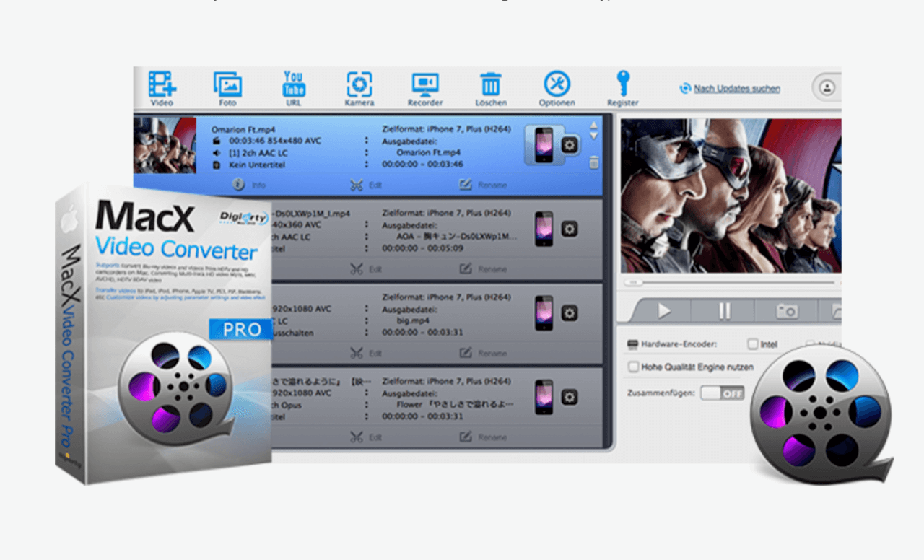Viewport: 924px width, 560px height.
Task: Click the Info button of Omarion Ft.mp4
Action: pyautogui.click(x=248, y=185)
